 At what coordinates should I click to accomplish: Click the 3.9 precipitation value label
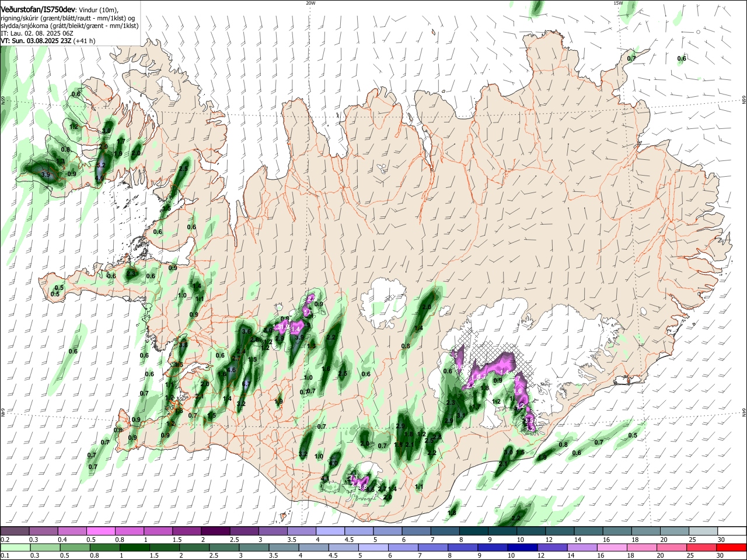pyautogui.click(x=46, y=174)
